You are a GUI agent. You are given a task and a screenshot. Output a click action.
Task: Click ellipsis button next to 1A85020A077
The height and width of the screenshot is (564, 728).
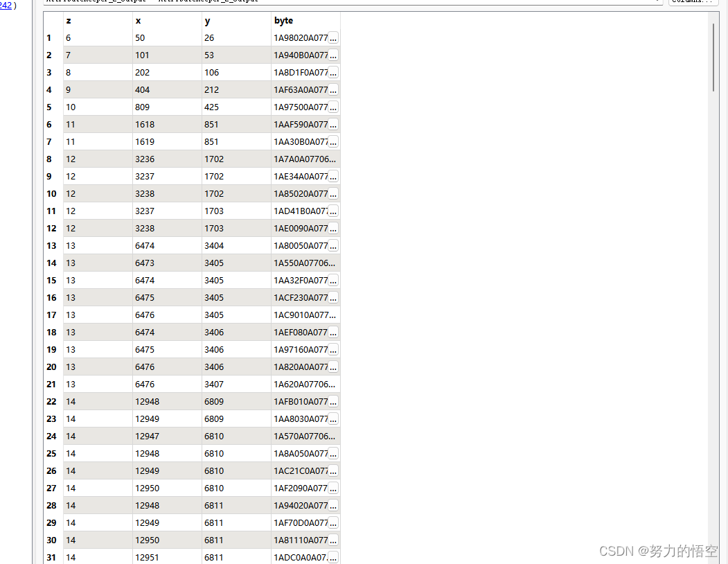333,194
